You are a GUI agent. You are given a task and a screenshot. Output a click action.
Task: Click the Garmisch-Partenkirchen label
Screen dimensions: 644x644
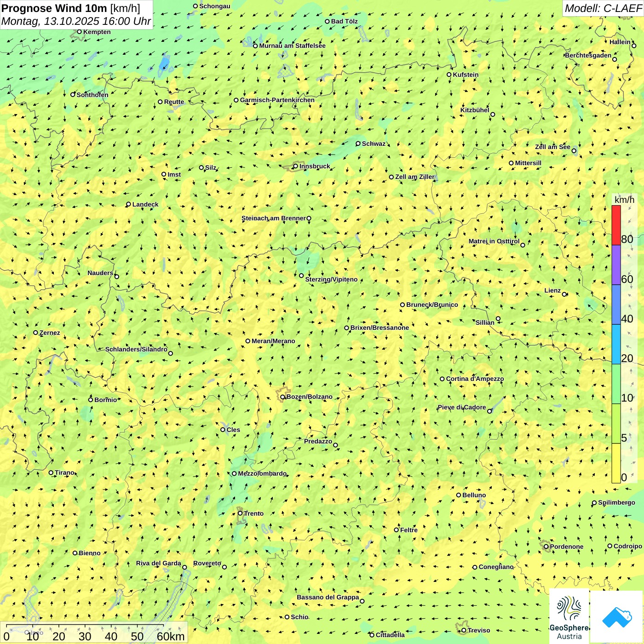(277, 100)
